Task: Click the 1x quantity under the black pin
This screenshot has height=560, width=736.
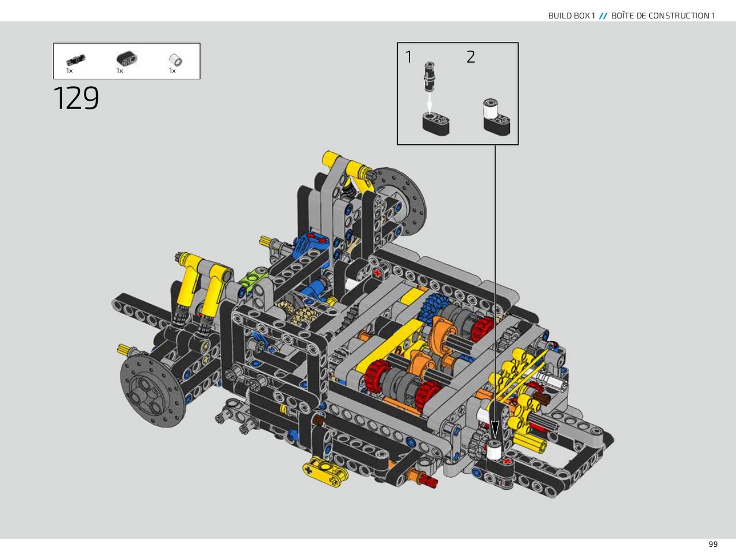Action: click(x=69, y=71)
